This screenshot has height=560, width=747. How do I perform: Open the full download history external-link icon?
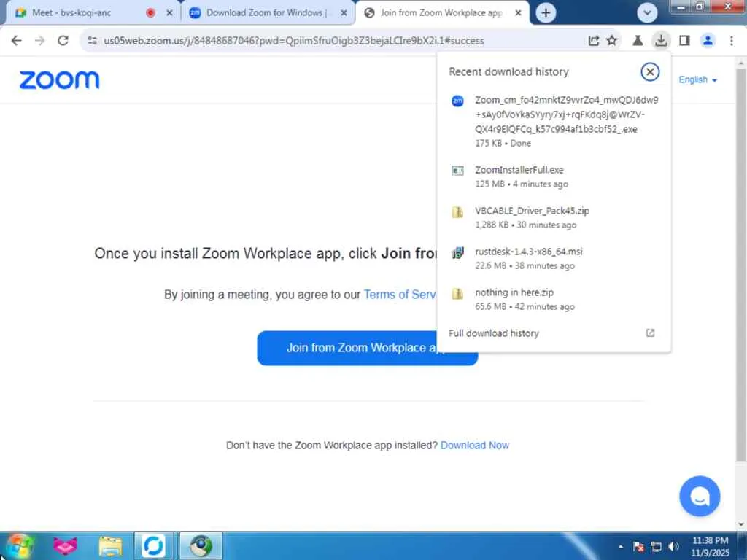pyautogui.click(x=650, y=332)
